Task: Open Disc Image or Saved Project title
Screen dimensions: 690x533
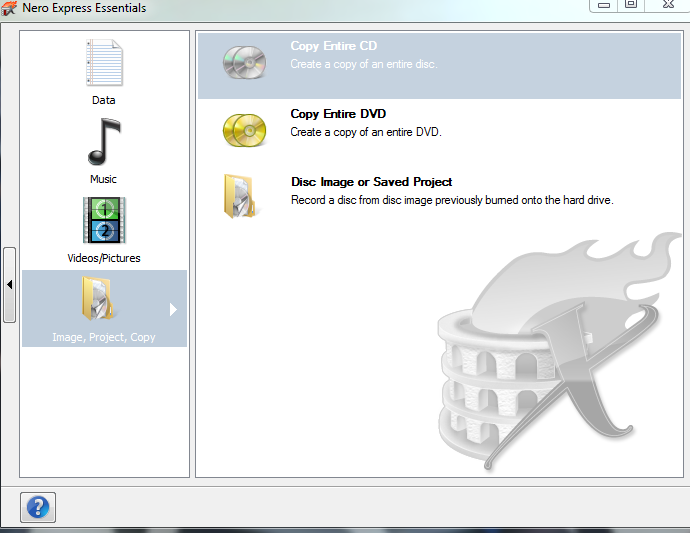Action: click(x=371, y=182)
